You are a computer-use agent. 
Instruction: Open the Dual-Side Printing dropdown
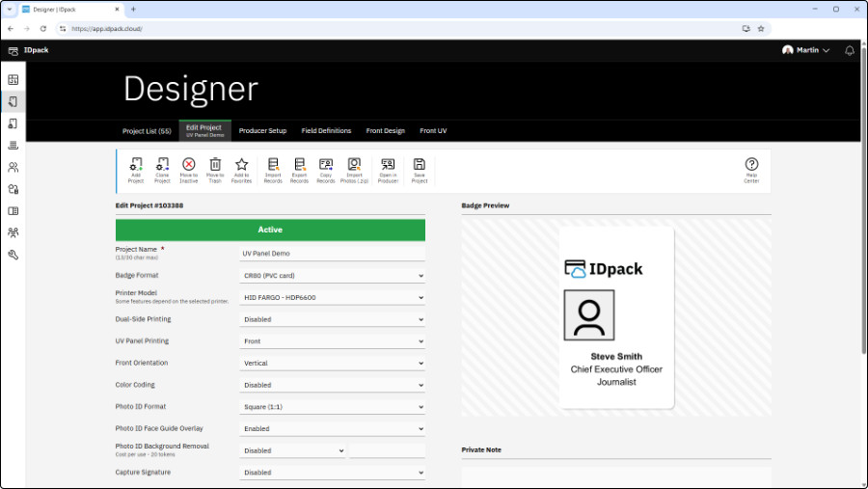tap(332, 319)
